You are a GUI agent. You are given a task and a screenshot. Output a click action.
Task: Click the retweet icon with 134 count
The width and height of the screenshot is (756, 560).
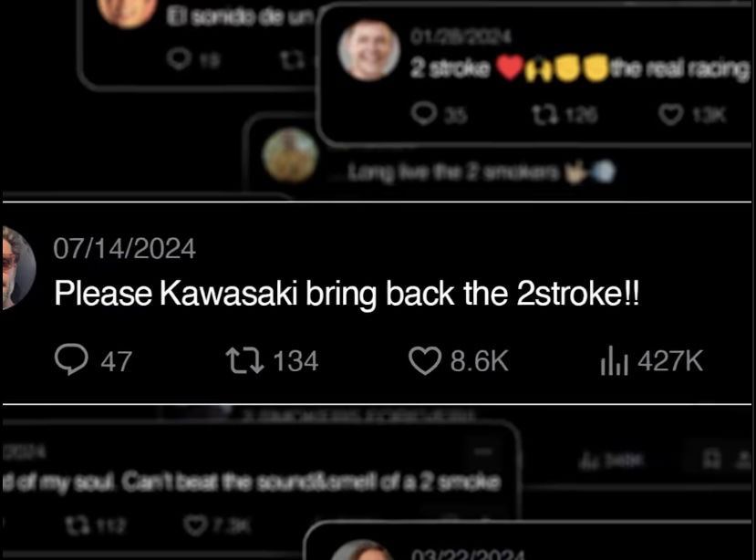244,361
